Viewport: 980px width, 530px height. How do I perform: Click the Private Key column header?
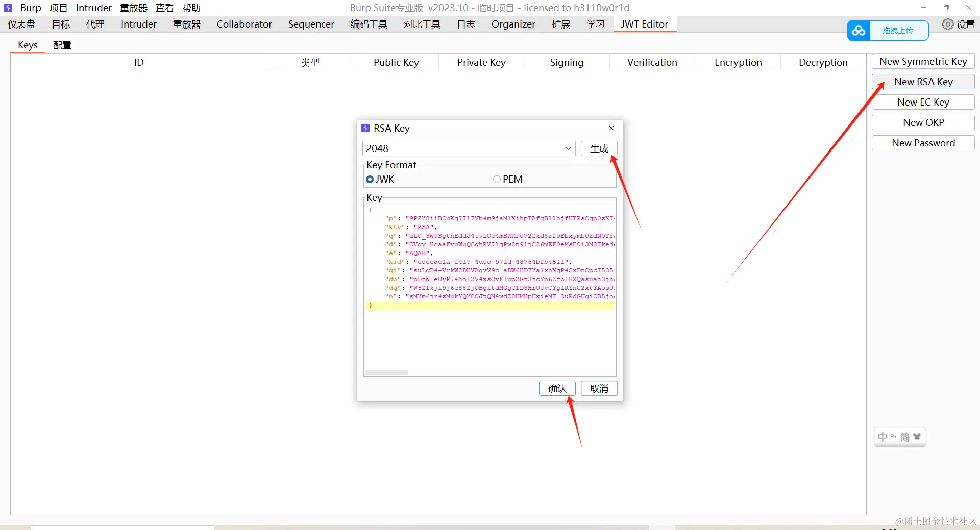coord(481,62)
